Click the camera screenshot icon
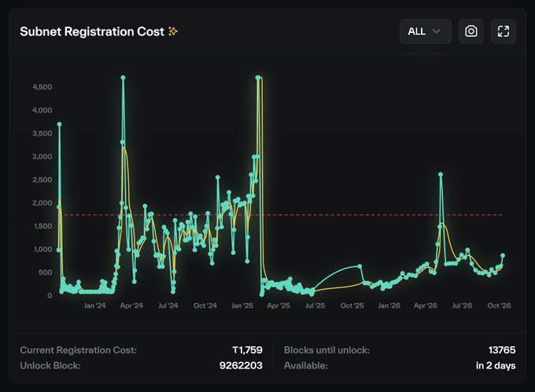Image resolution: width=535 pixels, height=392 pixels. [x=471, y=31]
